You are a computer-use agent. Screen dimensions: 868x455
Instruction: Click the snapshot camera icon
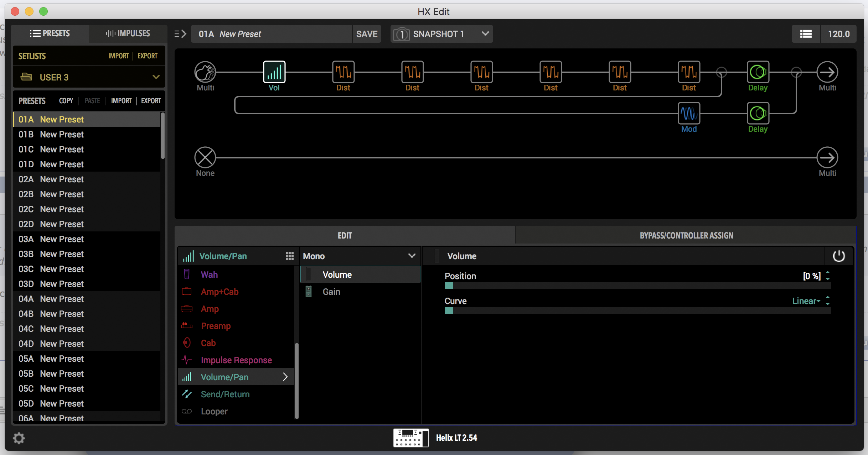click(401, 34)
